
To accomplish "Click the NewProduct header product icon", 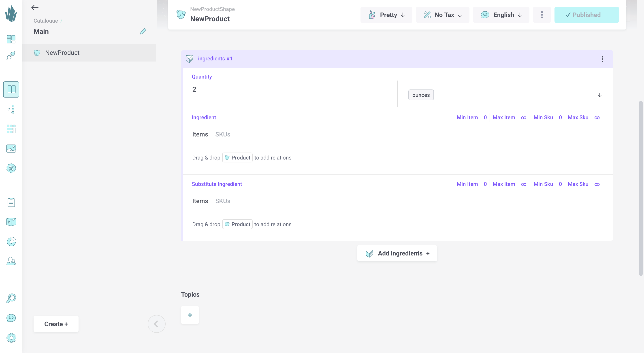I will (x=181, y=14).
